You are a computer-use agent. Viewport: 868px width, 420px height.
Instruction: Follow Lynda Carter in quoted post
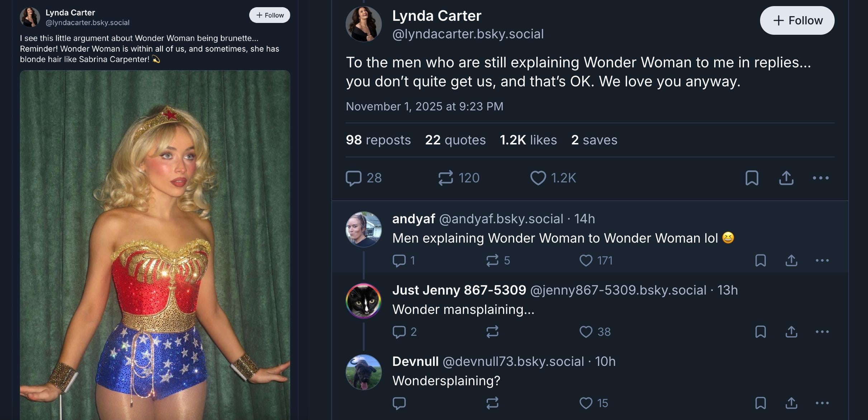pyautogui.click(x=270, y=15)
